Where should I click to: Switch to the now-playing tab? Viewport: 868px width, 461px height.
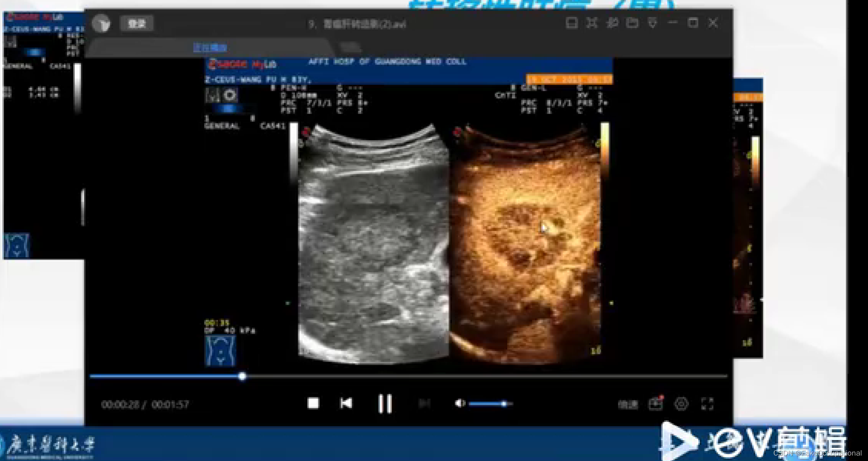click(x=210, y=47)
